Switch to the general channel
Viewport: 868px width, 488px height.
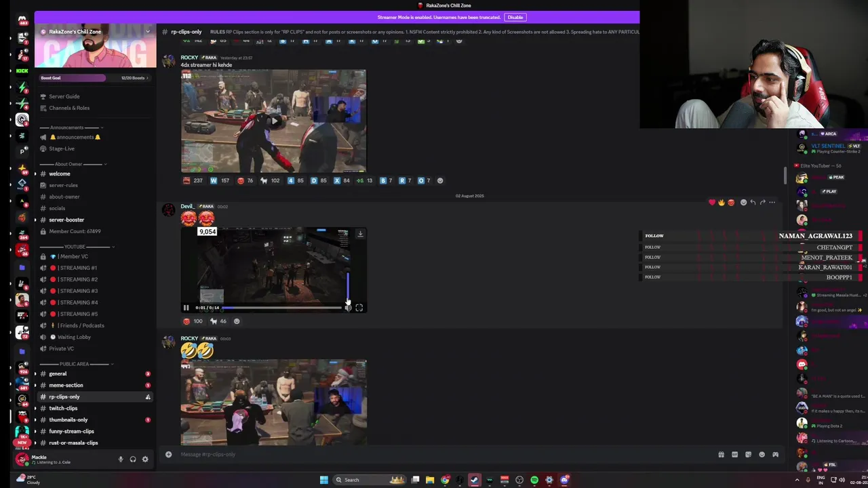[x=58, y=373]
